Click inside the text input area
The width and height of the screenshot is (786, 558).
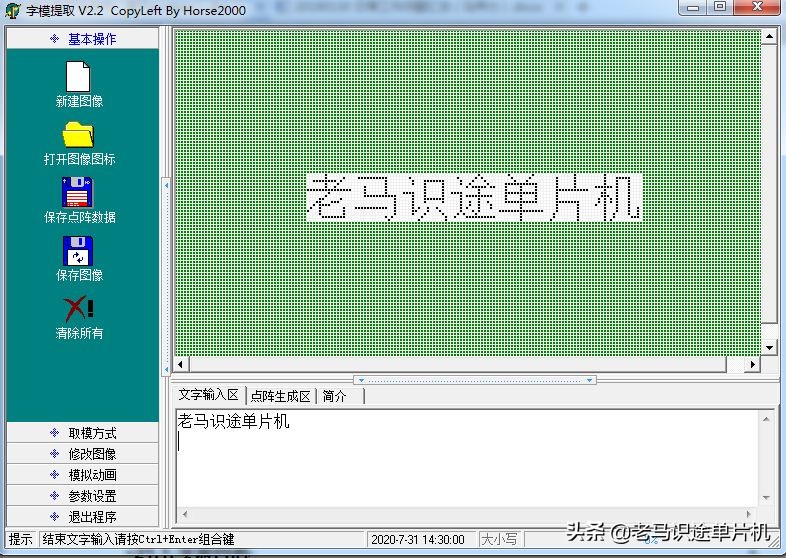tap(467, 459)
